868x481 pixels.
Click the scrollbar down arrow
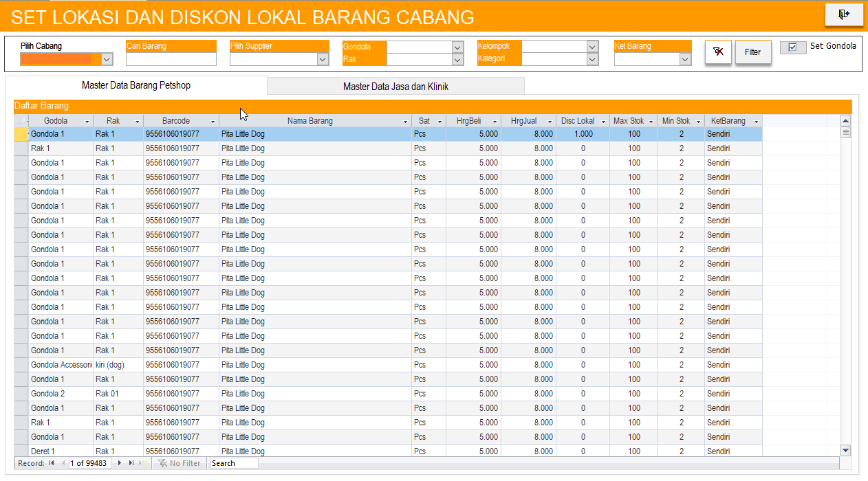pos(845,450)
